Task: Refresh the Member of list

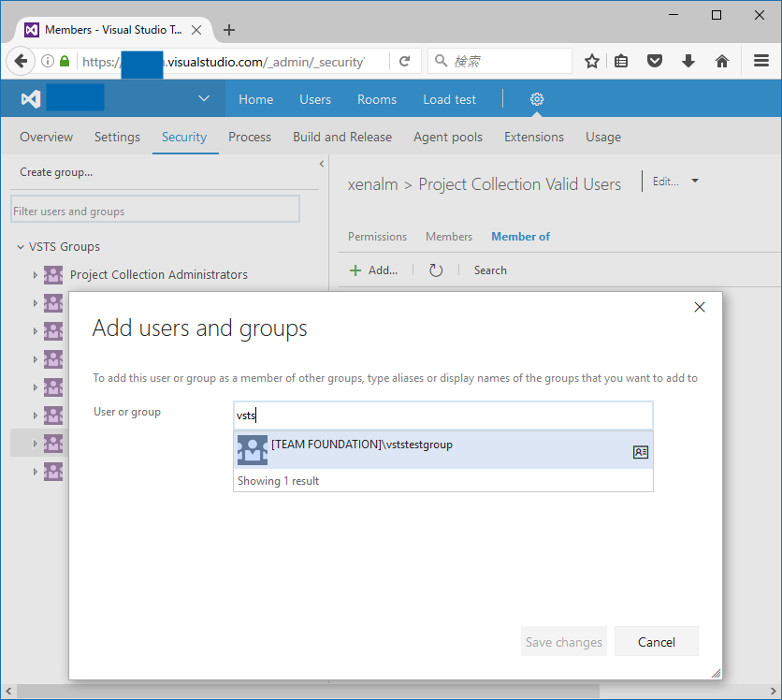Action: 436,270
